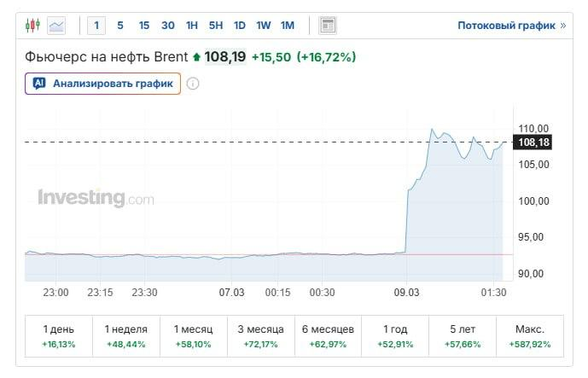Show the Макс. period range
The width and height of the screenshot is (588, 378).
pyautogui.click(x=530, y=336)
